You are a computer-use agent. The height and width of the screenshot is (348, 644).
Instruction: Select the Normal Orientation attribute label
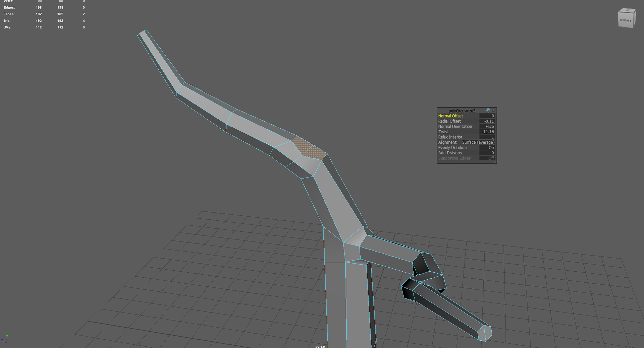coord(455,127)
